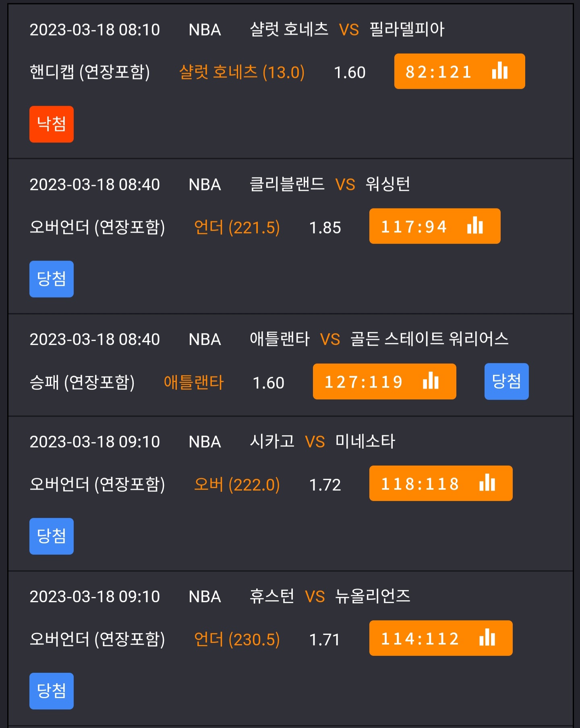Viewport: 580px width, 728px height.
Task: Select the 샬럿 호네츠 (13.0) handicap pick
Action: [242, 72]
